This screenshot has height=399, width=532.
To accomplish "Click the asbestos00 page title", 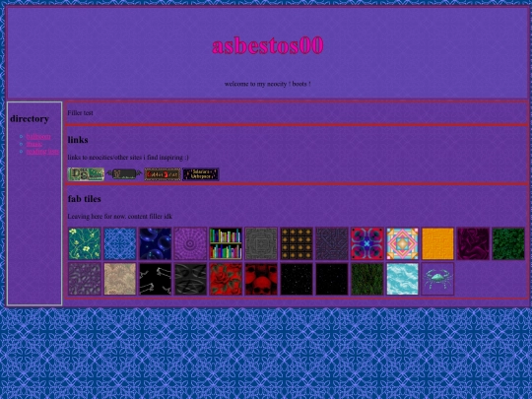I will (268, 45).
